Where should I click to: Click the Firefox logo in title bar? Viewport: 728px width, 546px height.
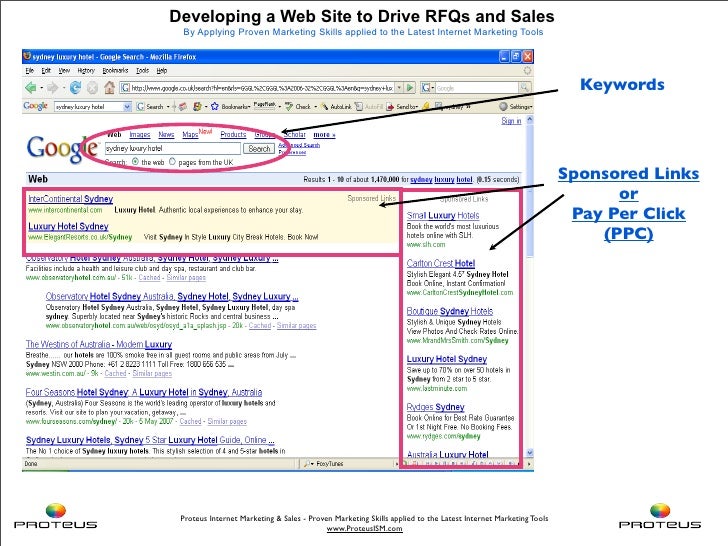pos(27,56)
